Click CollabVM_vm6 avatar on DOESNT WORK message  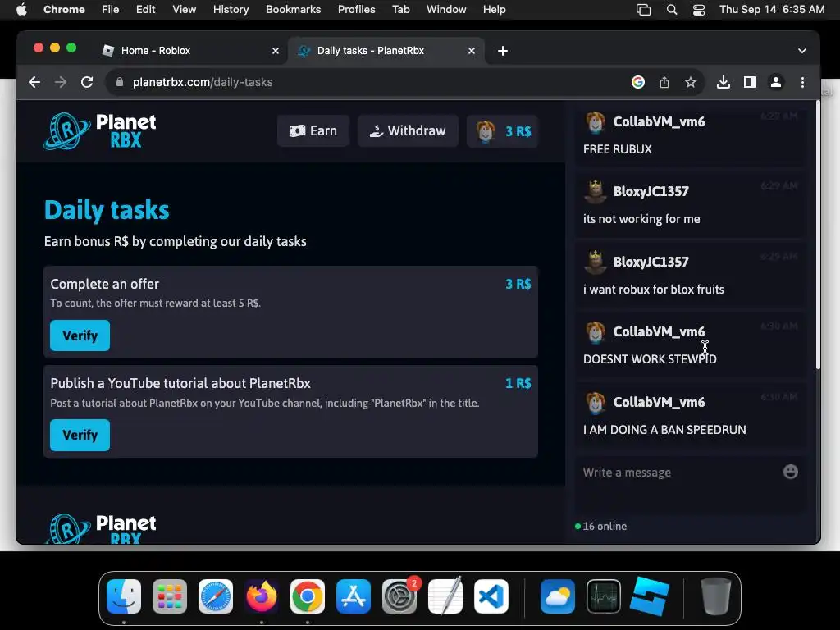click(x=596, y=332)
